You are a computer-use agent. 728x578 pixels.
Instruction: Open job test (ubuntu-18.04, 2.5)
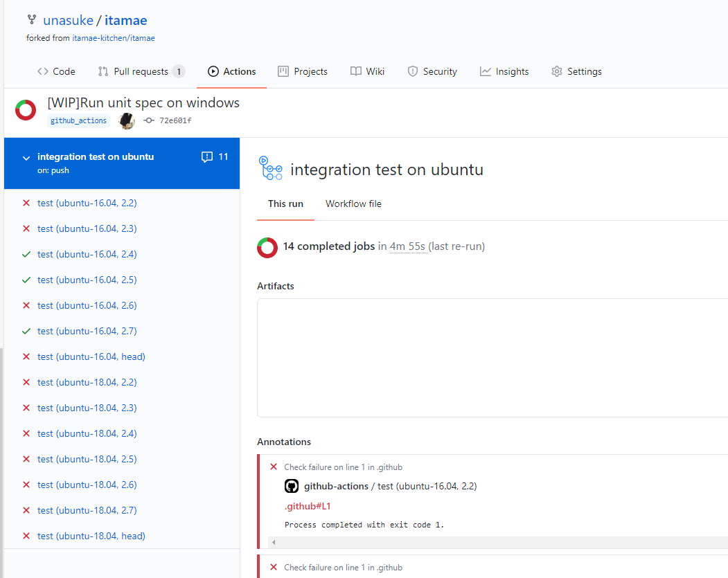[x=87, y=459]
